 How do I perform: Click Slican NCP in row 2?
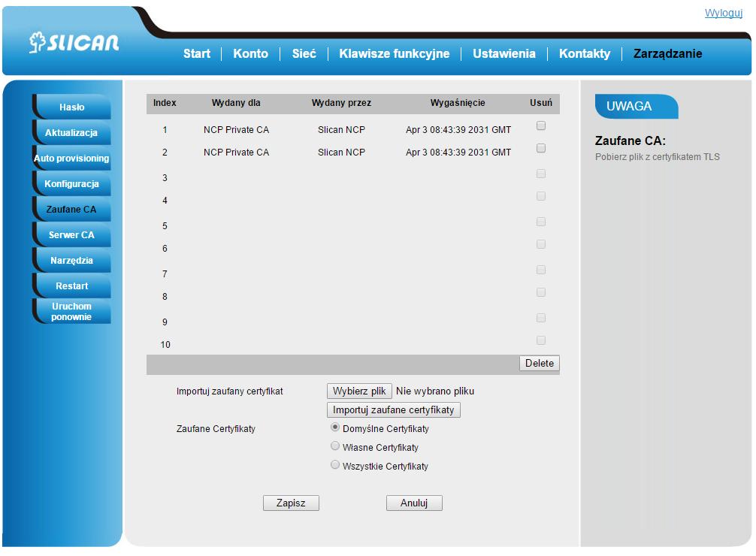click(x=341, y=153)
